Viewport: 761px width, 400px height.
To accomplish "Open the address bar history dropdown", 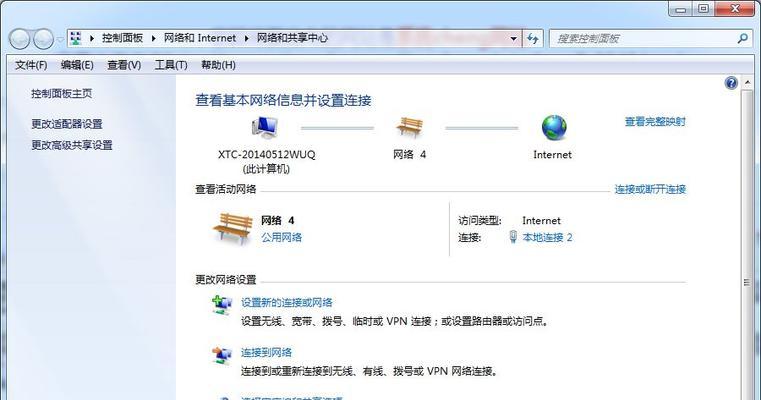I will (x=513, y=38).
